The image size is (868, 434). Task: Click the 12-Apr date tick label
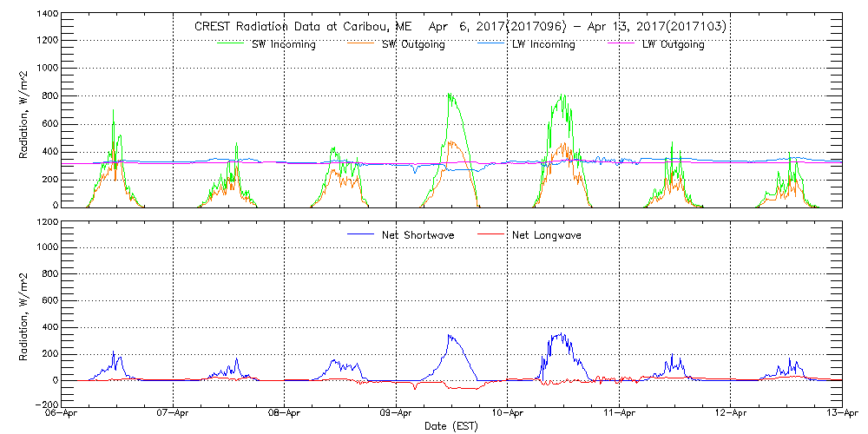(730, 415)
